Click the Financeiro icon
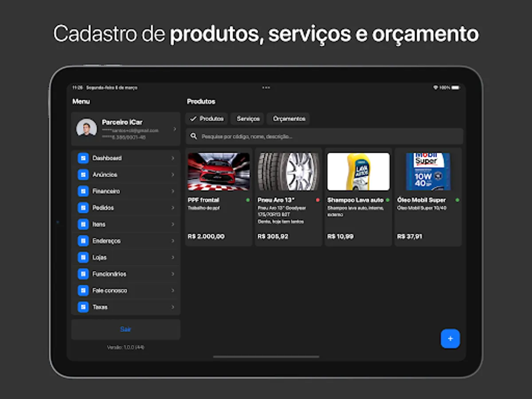532x399 pixels. point(83,191)
